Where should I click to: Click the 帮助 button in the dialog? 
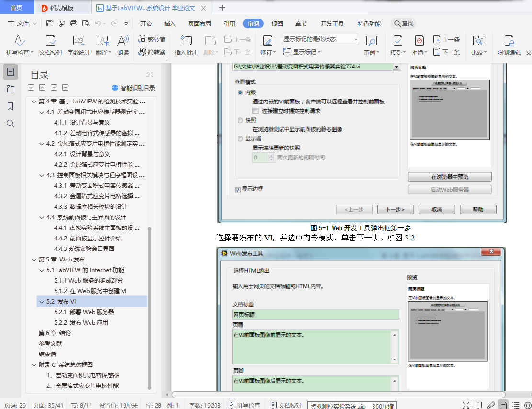coord(478,209)
